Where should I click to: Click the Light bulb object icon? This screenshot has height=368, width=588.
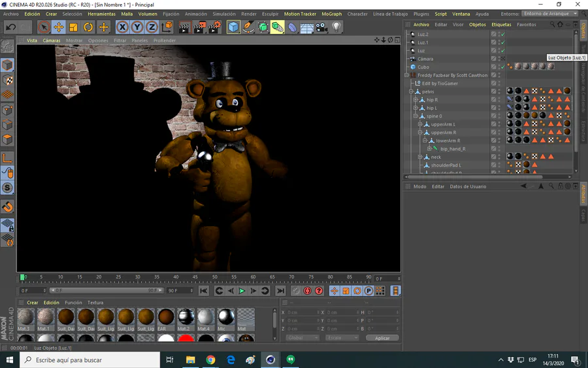336,27
